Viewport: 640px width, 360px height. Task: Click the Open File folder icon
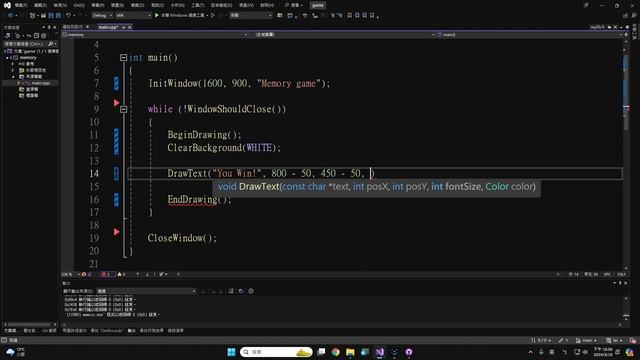(x=43, y=15)
